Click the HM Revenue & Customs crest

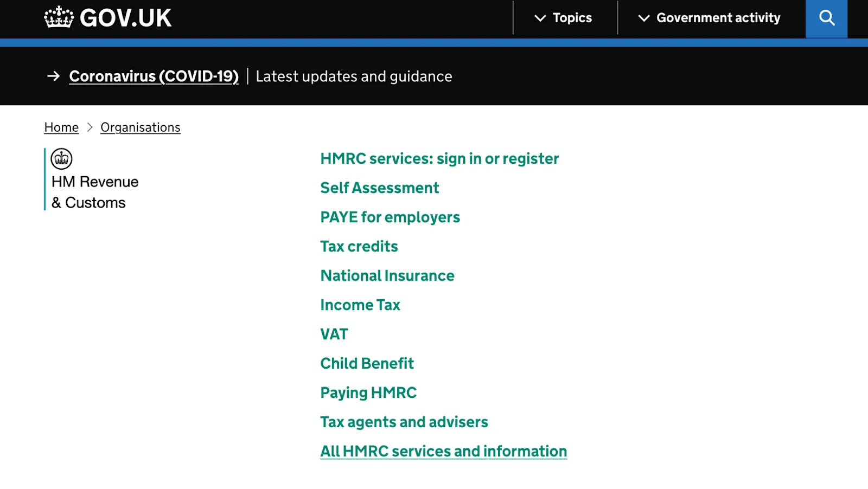click(61, 159)
